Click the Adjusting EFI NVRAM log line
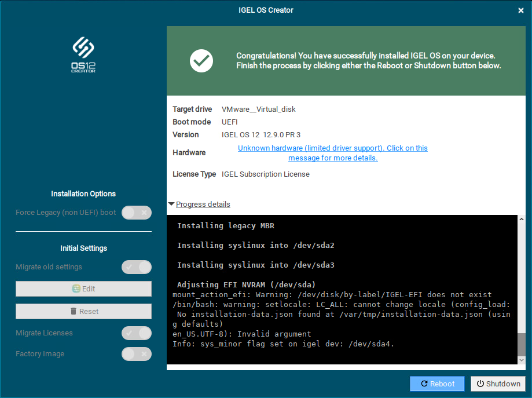This screenshot has width=532, height=398. (247, 284)
